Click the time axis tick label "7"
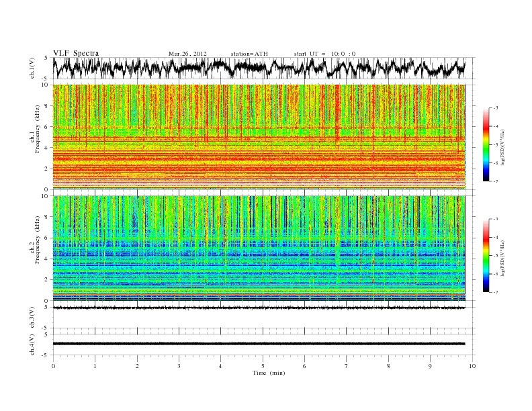This screenshot has width=532, height=411. coord(347,366)
